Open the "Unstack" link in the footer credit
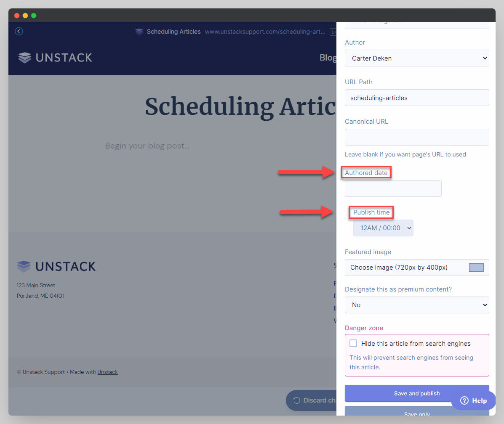The image size is (504, 424). [107, 372]
